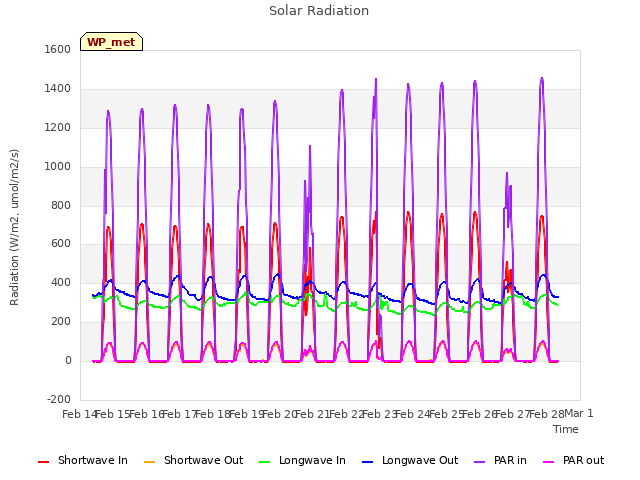
Task: Click the 1200 y-axis tick label
Action: 58,128
